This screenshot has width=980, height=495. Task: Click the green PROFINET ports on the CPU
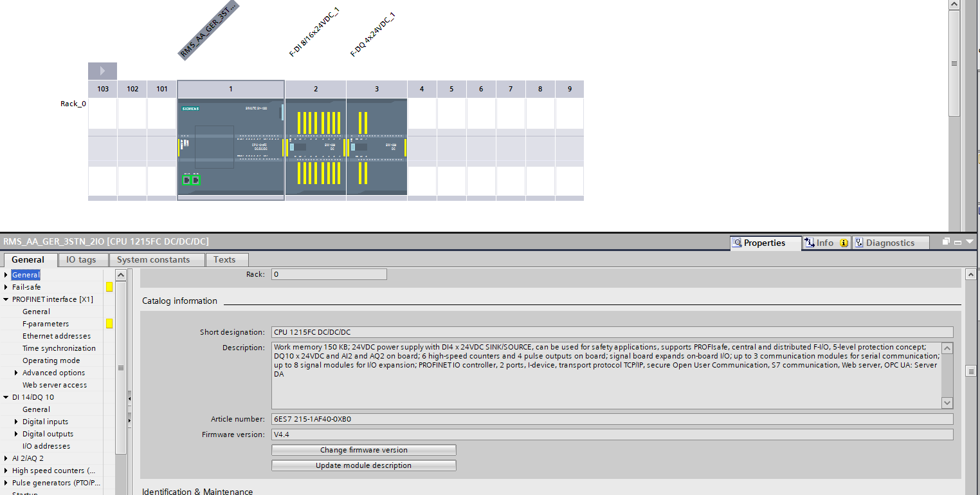[192, 180]
